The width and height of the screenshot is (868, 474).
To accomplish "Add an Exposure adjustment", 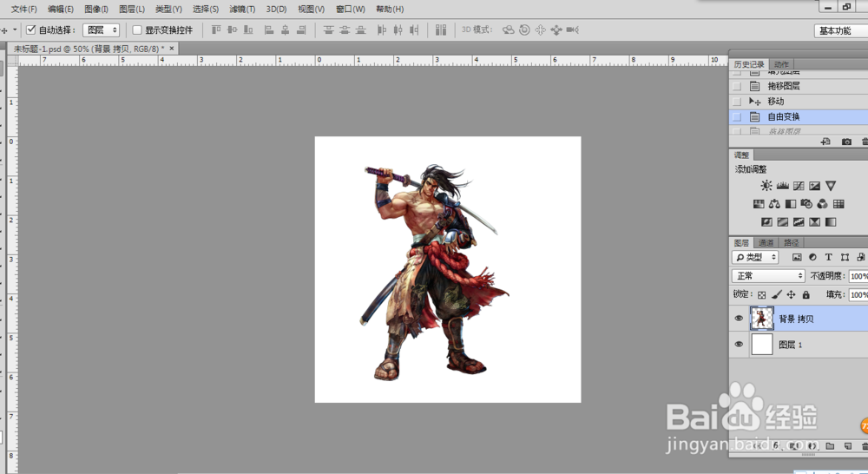I will coord(814,186).
